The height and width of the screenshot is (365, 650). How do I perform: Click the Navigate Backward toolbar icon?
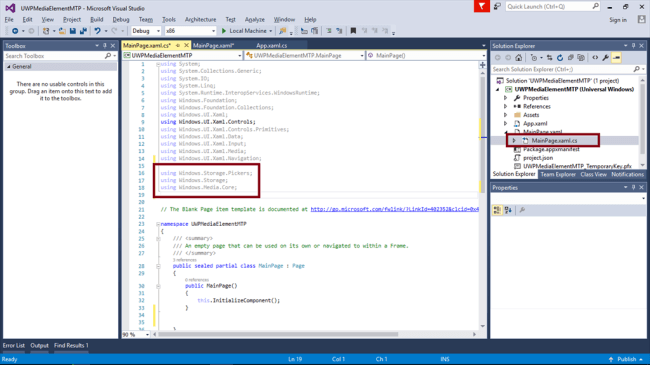pyautogui.click(x=15, y=31)
